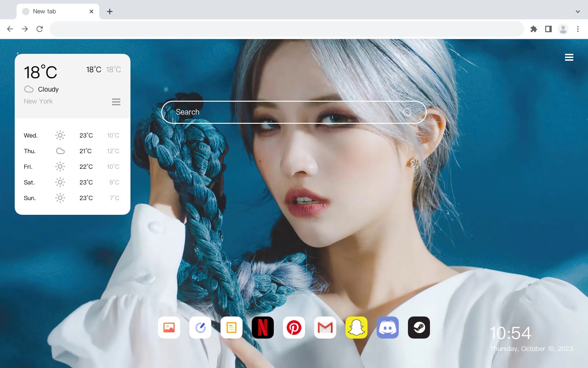Click the 9°C low for Saturday
This screenshot has height=368, width=588.
[114, 183]
